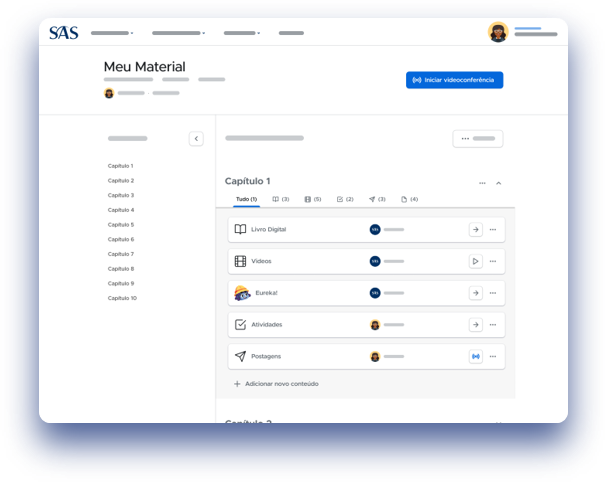Open the three-dot options button above chapters
Viewport: 607px width, 482px height.
click(478, 139)
